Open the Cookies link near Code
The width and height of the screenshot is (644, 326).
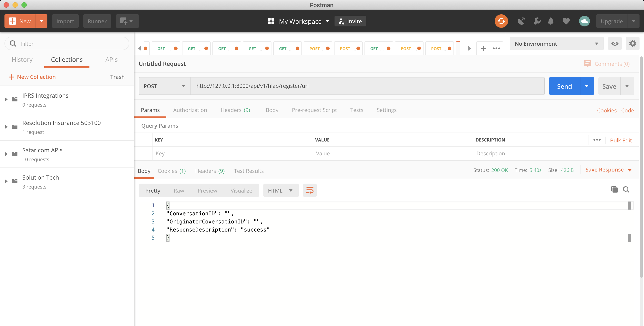[606, 110]
